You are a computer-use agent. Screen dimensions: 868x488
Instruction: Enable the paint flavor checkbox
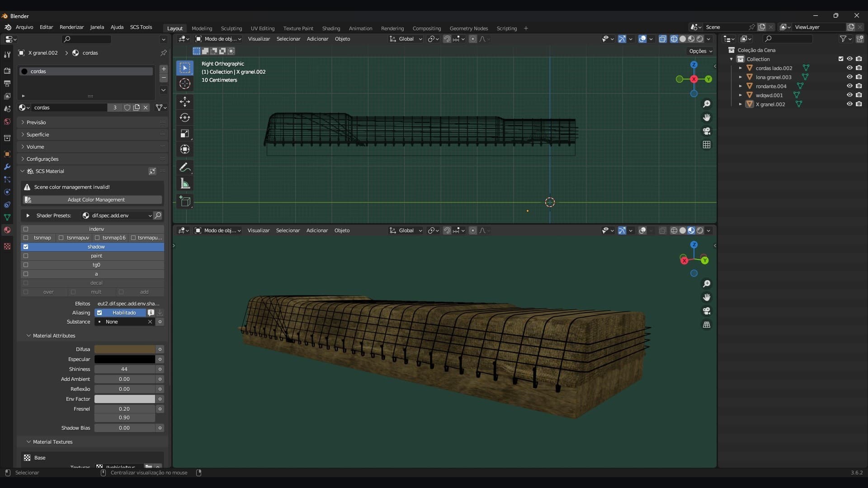click(x=26, y=256)
